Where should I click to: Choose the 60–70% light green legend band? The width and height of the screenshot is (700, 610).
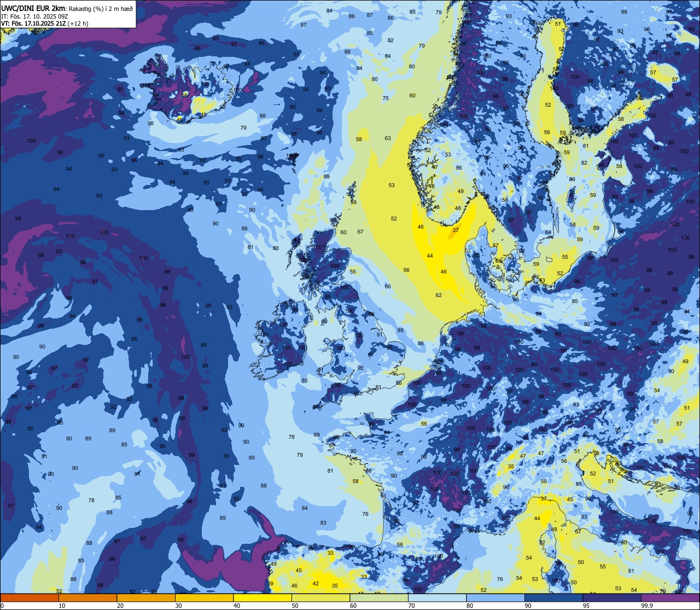(379, 598)
